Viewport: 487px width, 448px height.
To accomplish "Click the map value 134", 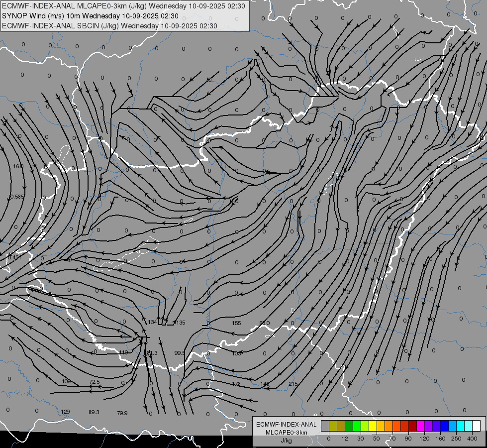I will (x=152, y=322).
